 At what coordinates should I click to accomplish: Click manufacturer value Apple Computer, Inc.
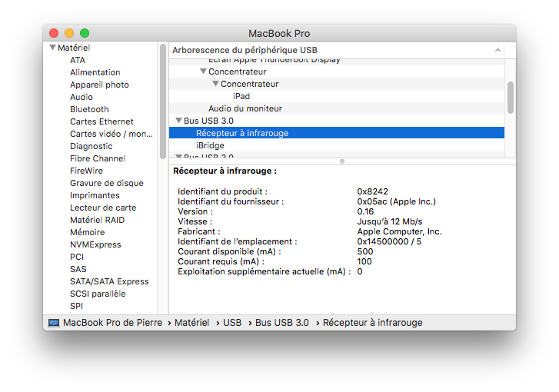coord(399,231)
